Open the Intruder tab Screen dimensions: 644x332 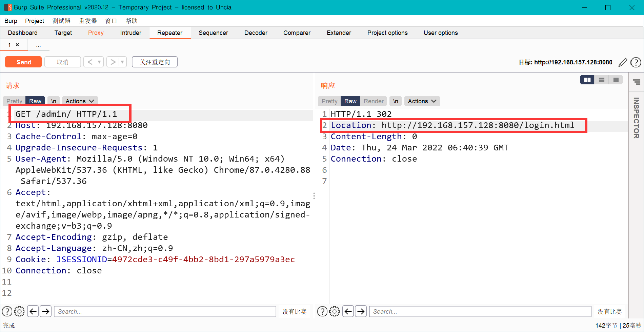(130, 33)
